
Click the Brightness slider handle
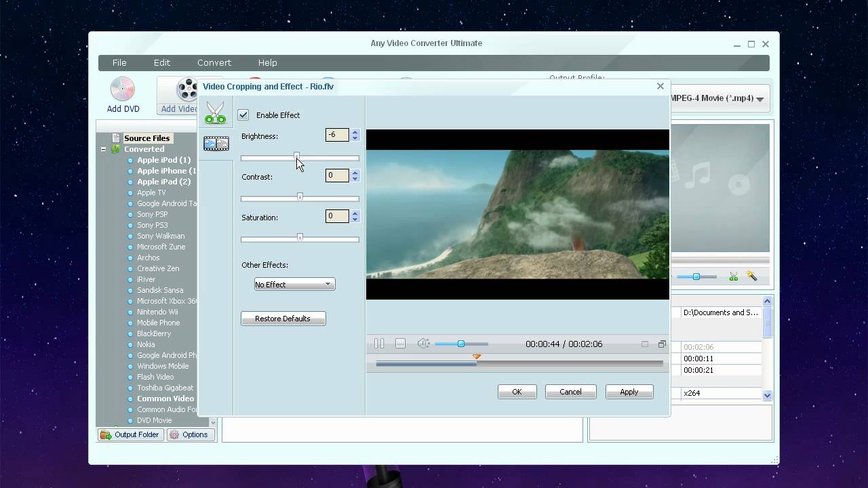tap(296, 157)
